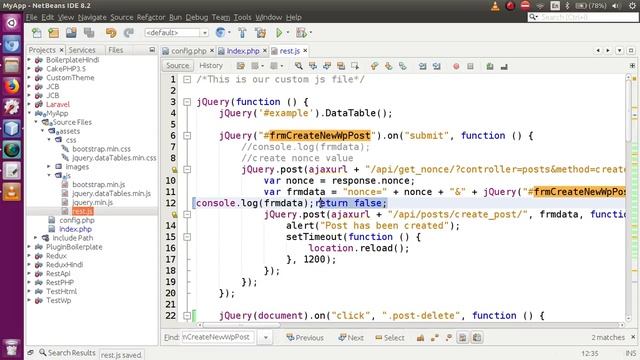Click the Clean and Build icon

[260, 33]
